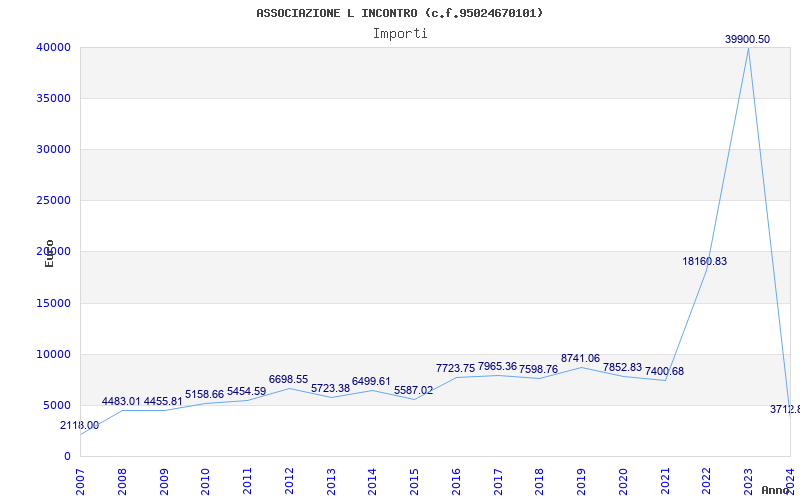Click the y-axis tick 35000
800x500 pixels.
(53, 98)
